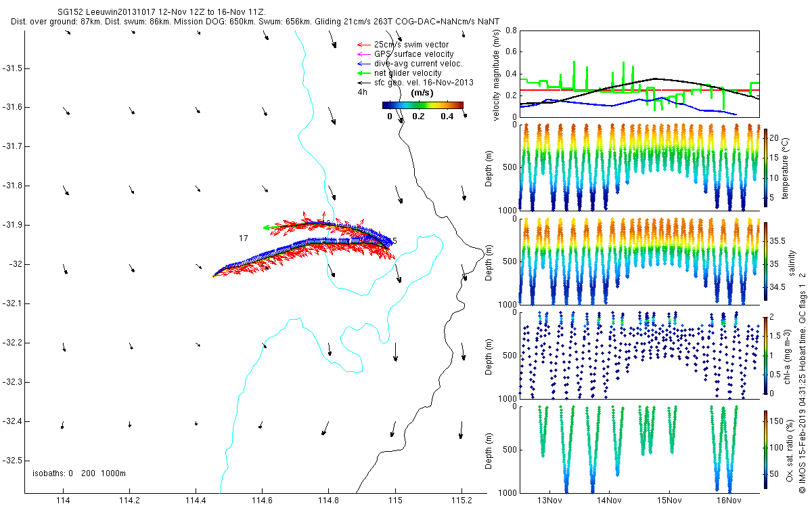
Task: Click longitude tick label '114.2'
Action: [129, 501]
